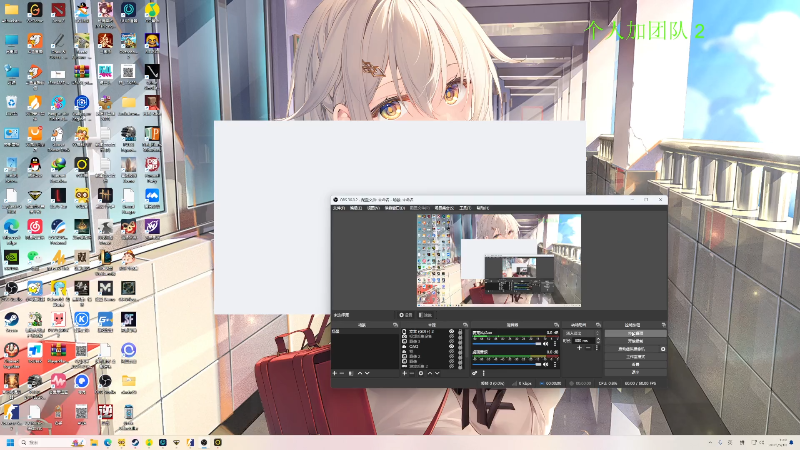Open Microsoft Edge desktop shortcut
Screen dimensions: 800x450
[x=11, y=229]
